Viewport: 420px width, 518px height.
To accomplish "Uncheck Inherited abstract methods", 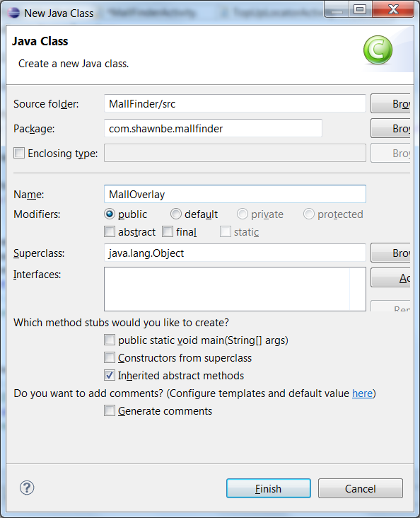I will pos(110,375).
